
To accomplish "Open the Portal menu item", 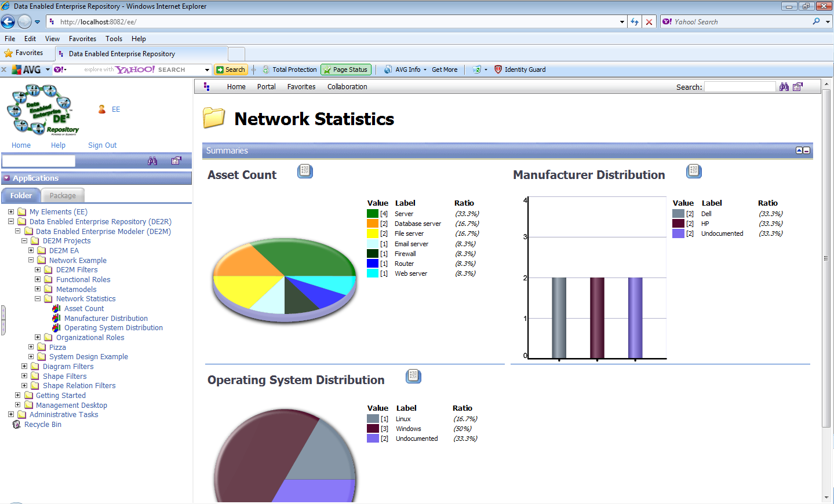I will point(267,87).
